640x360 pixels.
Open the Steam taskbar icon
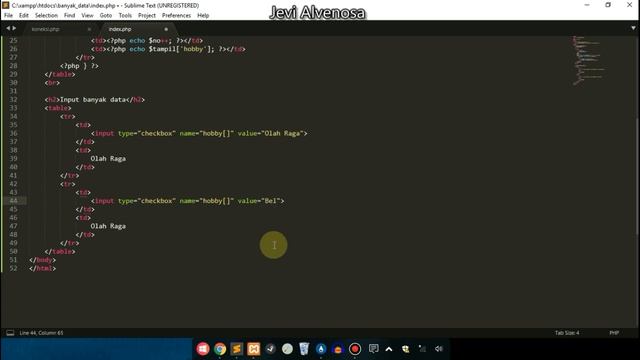click(x=270, y=349)
